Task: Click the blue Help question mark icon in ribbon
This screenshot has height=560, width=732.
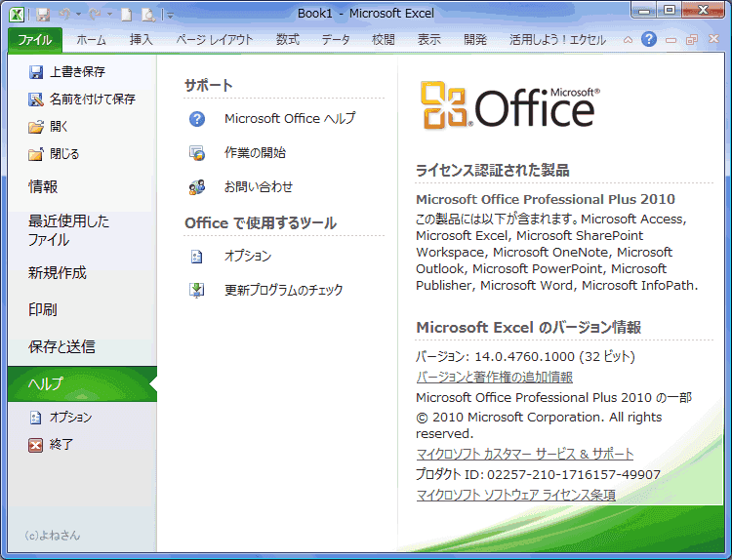Action: pyautogui.click(x=649, y=39)
